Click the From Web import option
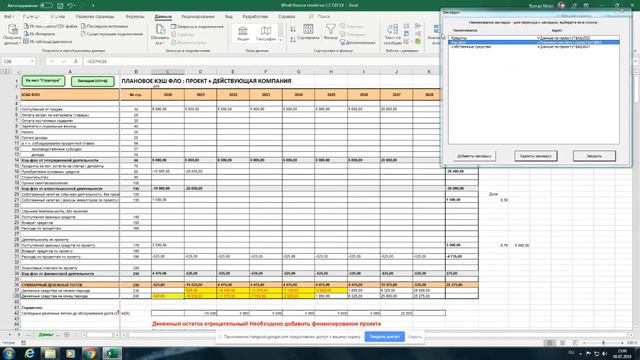The image size is (640, 360). (x=40, y=34)
